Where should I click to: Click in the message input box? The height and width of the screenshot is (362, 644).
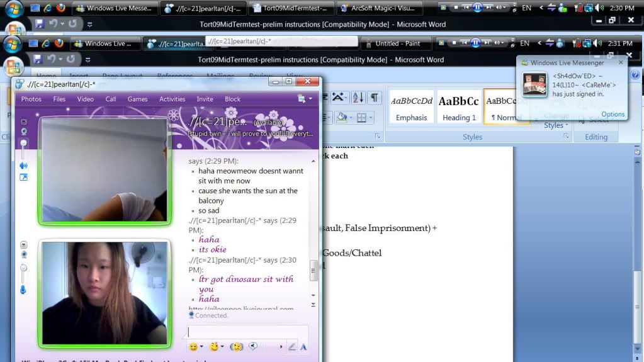[247, 332]
